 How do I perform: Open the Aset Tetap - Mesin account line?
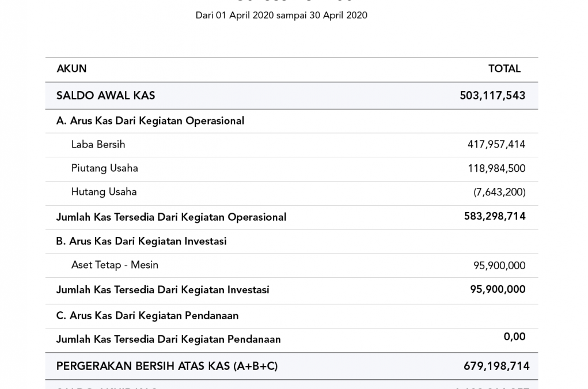(x=115, y=265)
